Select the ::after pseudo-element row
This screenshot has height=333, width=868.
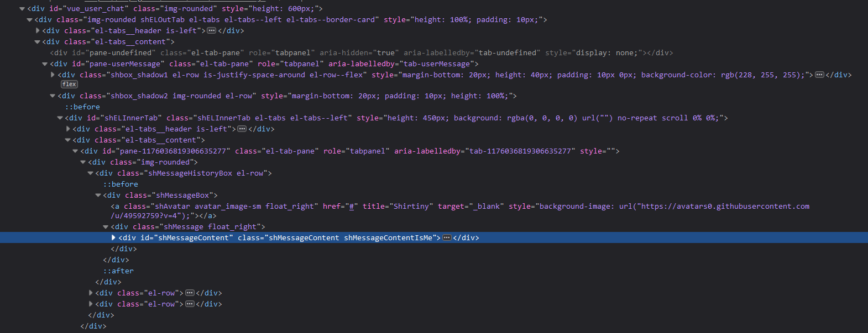tap(118, 271)
